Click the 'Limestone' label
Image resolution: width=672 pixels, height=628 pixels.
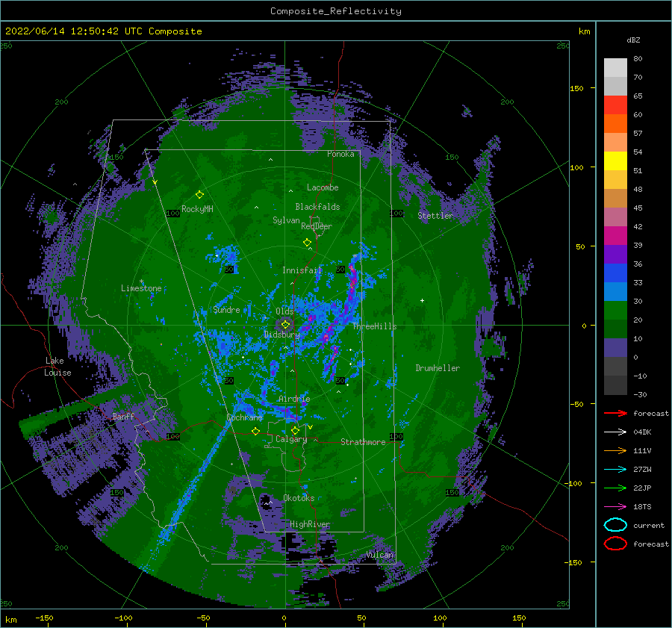(141, 288)
